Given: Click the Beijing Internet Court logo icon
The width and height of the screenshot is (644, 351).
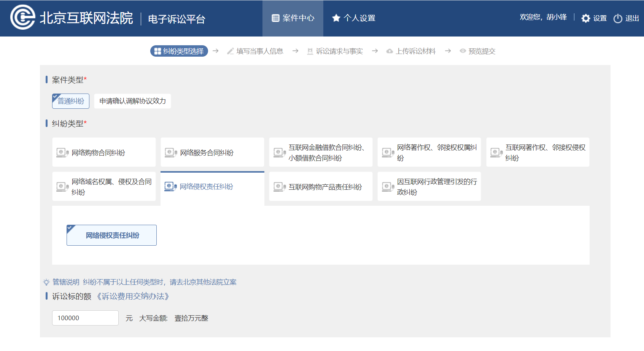Looking at the screenshot, I should 23,17.
